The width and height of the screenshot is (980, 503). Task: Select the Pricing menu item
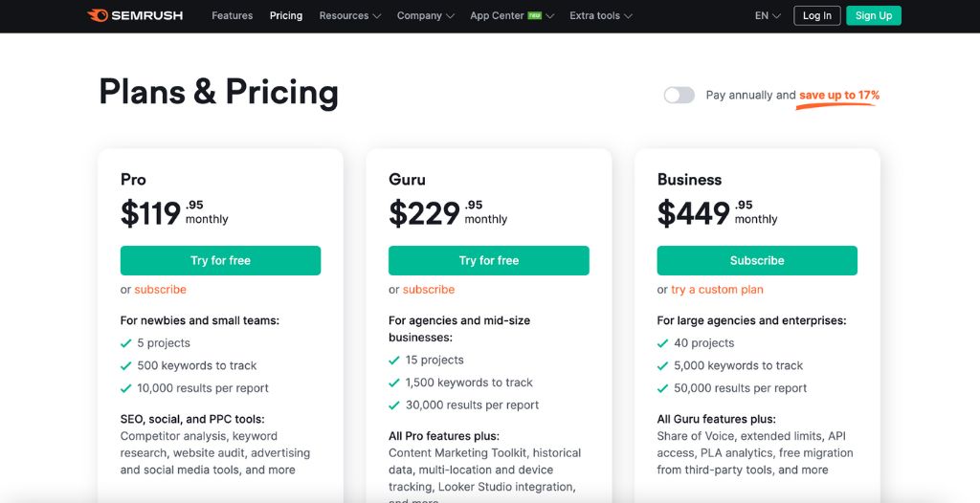286,16
